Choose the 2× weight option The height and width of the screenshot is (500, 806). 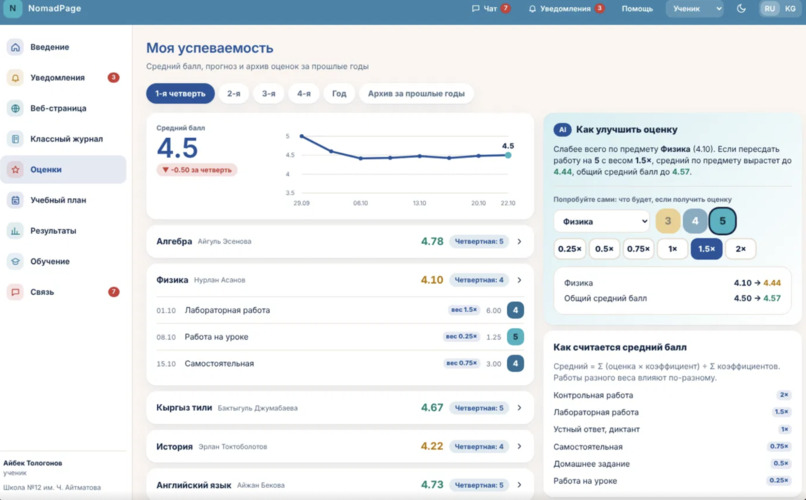(x=740, y=249)
